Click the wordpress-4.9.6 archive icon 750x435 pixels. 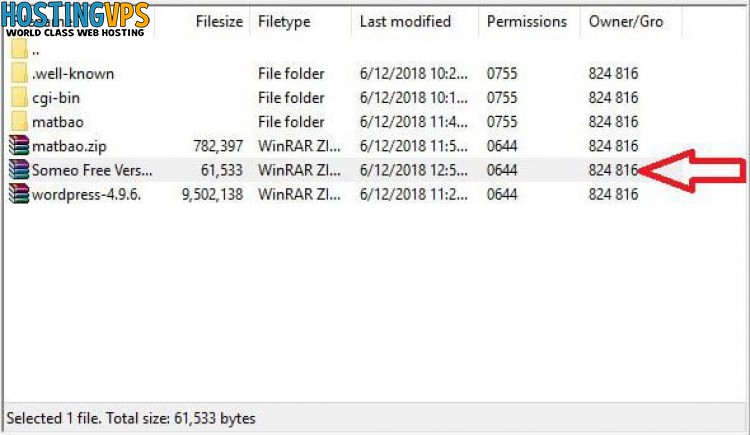[x=19, y=194]
